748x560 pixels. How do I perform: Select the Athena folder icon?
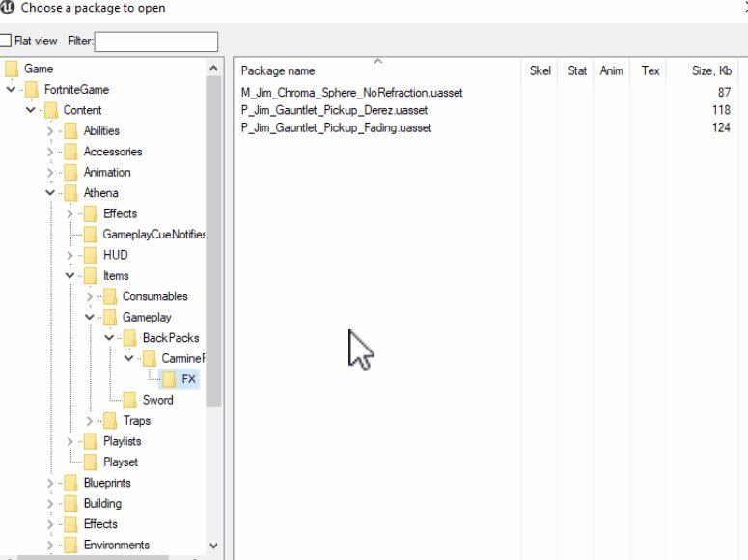70,193
